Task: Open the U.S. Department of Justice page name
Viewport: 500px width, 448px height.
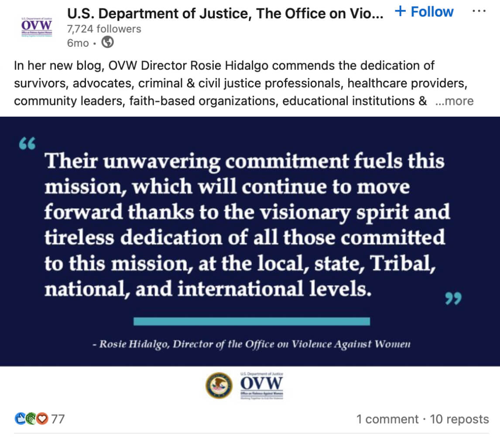Action: [226, 14]
